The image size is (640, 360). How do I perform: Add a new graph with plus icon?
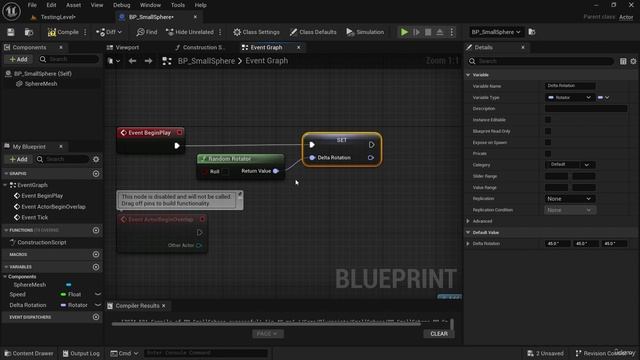96,173
